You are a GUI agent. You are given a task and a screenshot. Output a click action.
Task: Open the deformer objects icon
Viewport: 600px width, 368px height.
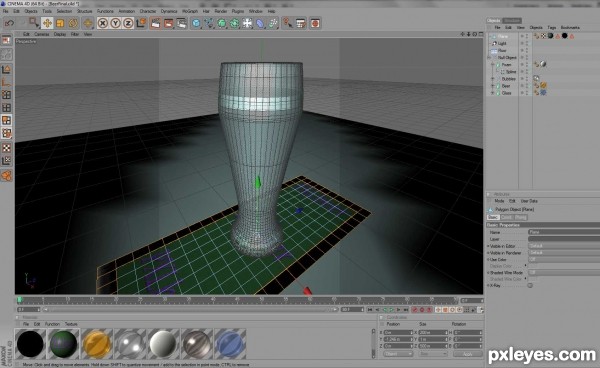[x=260, y=23]
